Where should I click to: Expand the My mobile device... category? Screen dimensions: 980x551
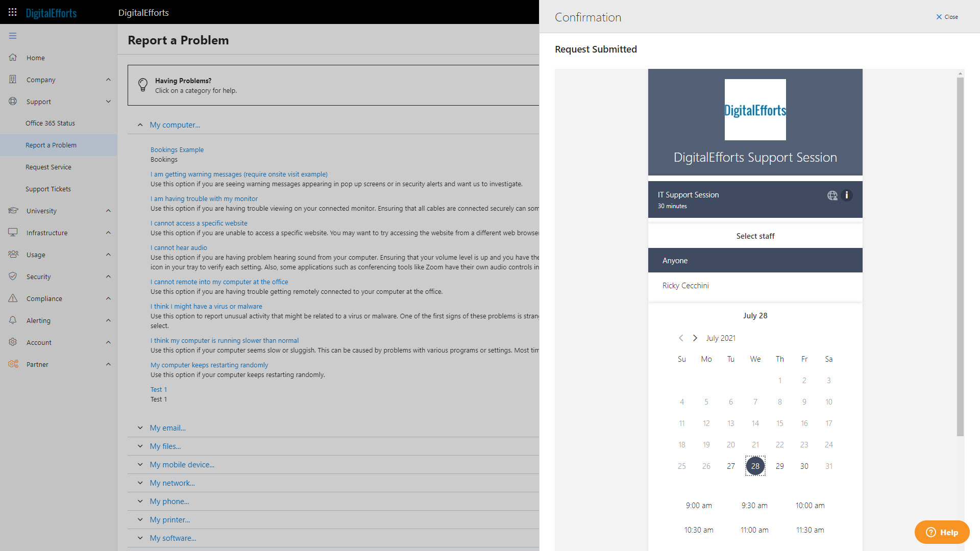[x=140, y=465]
